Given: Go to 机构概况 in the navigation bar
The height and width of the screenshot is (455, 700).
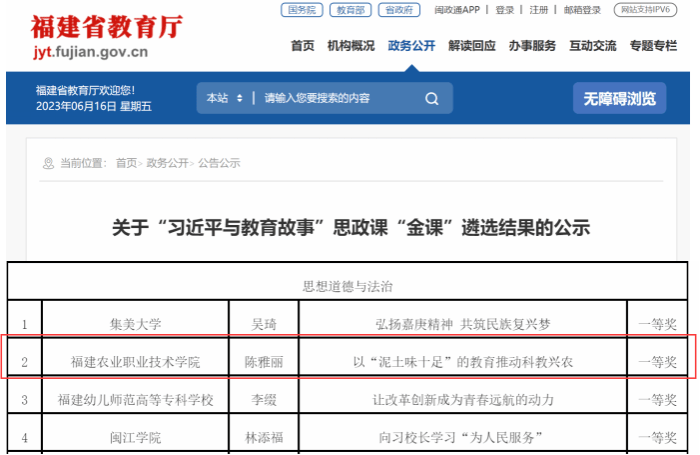Looking at the screenshot, I should coord(350,46).
